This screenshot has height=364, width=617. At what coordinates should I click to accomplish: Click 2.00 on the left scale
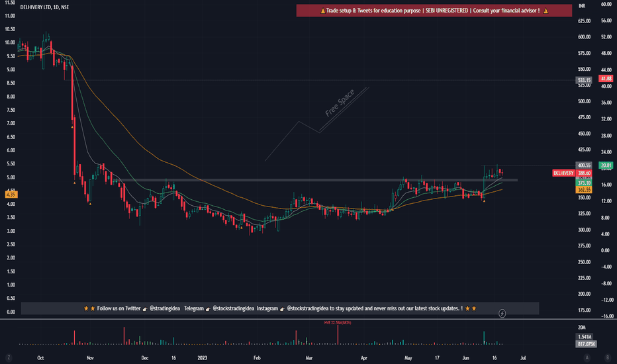pos(11,257)
